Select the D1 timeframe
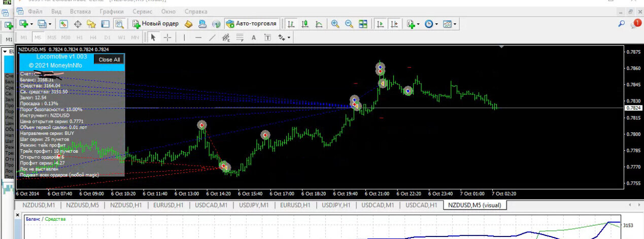 108,38
